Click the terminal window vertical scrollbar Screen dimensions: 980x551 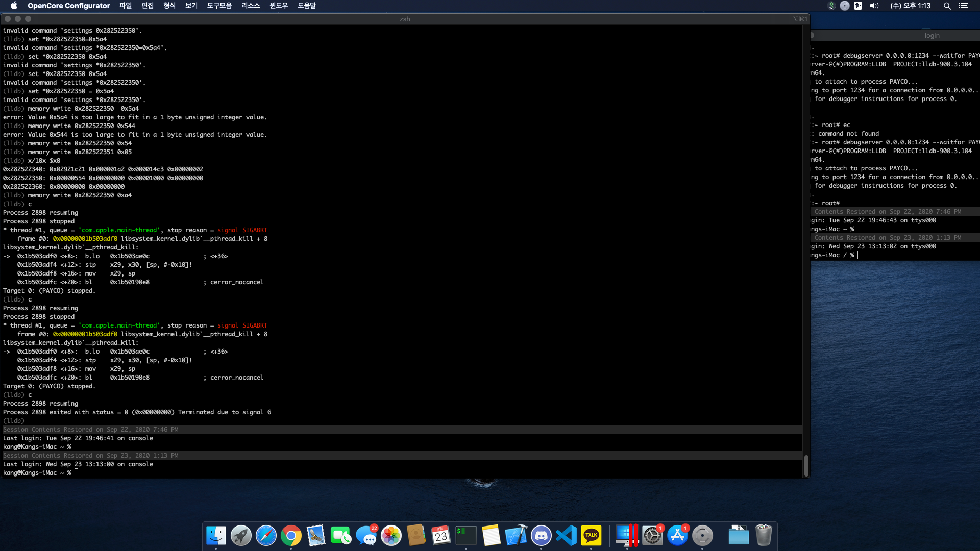pyautogui.click(x=806, y=465)
